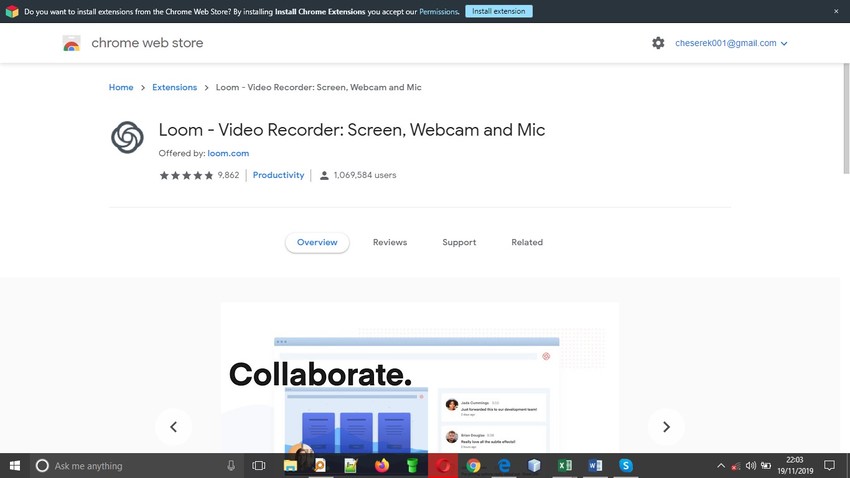
Task: Click the page vertical scrollbar
Action: 846,119
